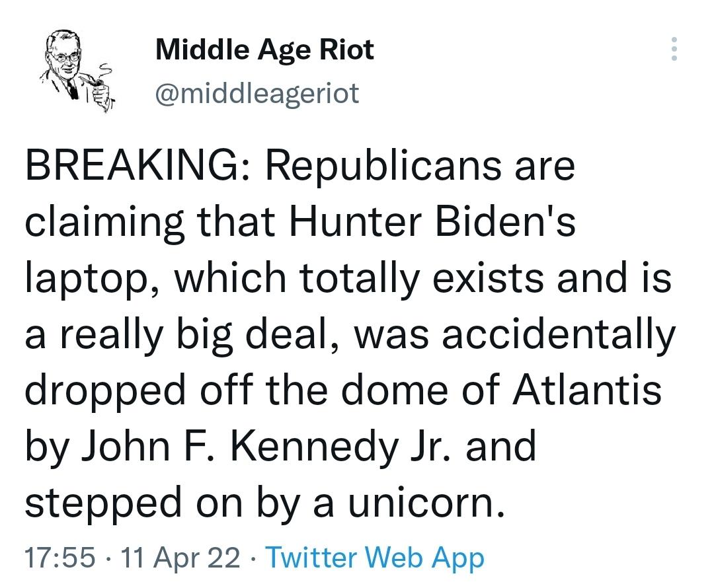
Task: Open the three-dot more options menu
Action: (x=674, y=48)
